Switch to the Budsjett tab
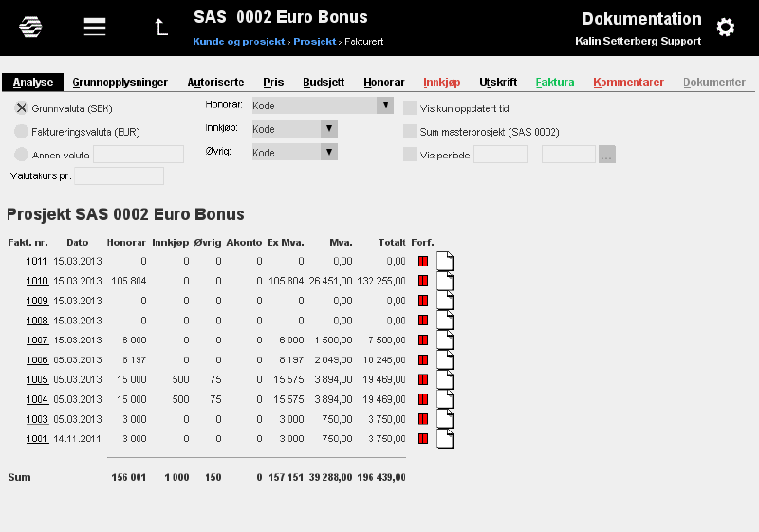This screenshot has width=759, height=532. click(324, 83)
